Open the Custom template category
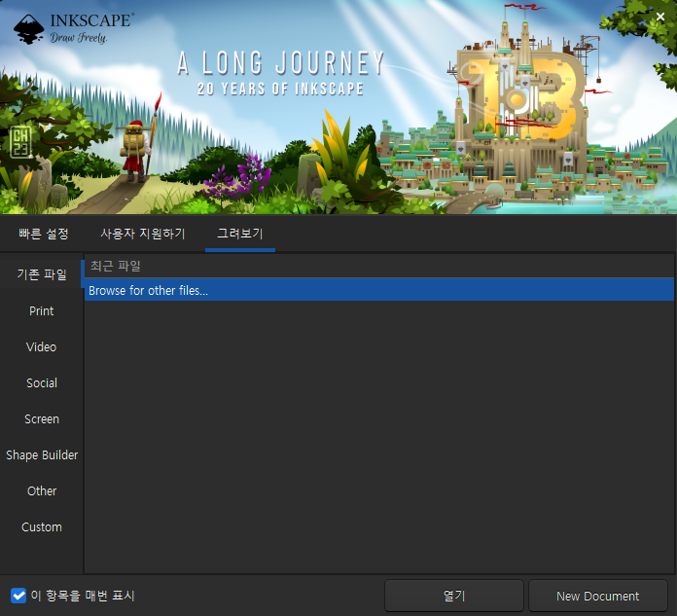Image resolution: width=677 pixels, height=616 pixels. [42, 527]
